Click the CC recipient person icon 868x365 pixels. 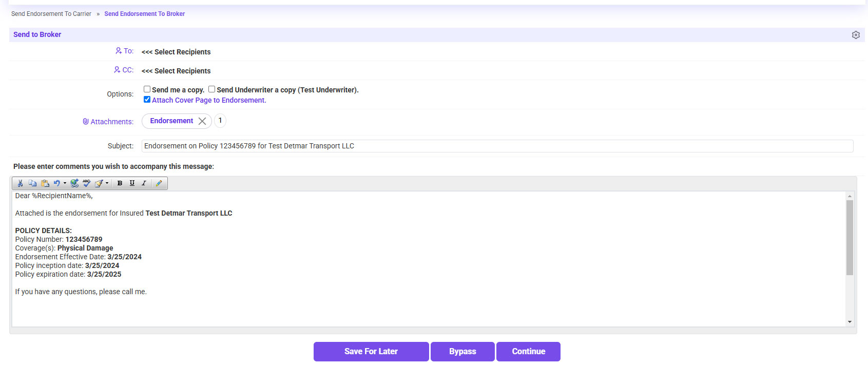117,70
